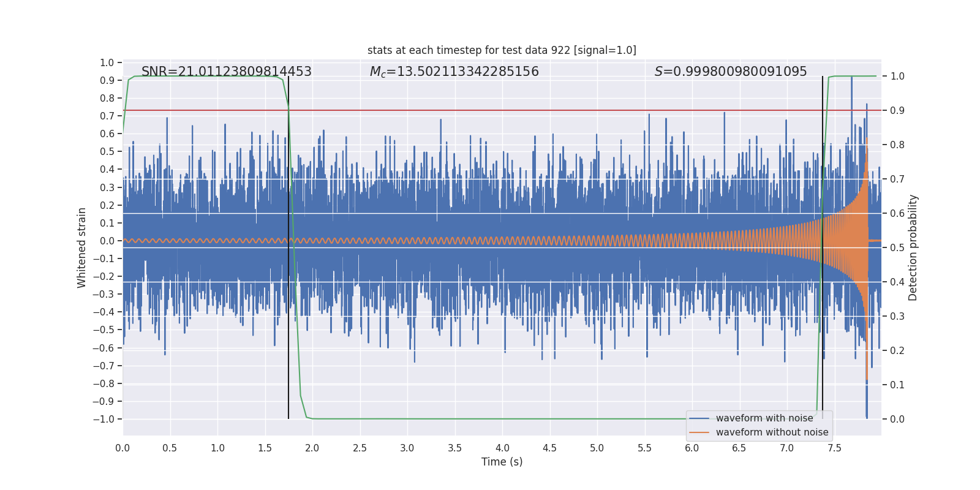
Task: Select the 6.0 tick on the Time axis
Action: coord(692,448)
